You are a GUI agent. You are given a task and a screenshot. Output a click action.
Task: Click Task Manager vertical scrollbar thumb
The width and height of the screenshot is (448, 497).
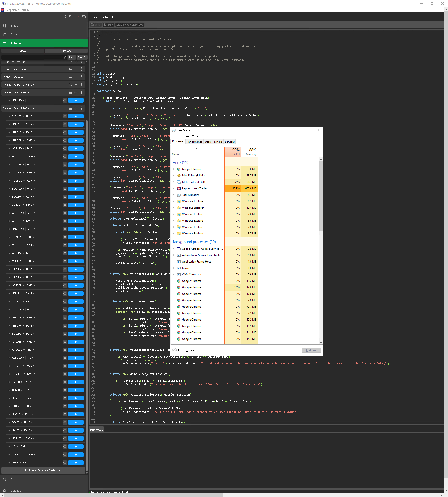coord(321,196)
